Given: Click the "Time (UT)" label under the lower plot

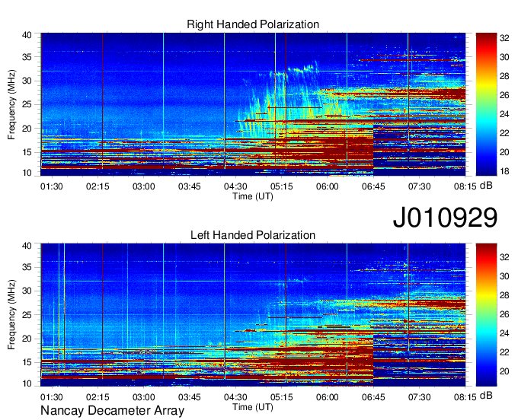Looking at the screenshot, I should pos(253,407).
